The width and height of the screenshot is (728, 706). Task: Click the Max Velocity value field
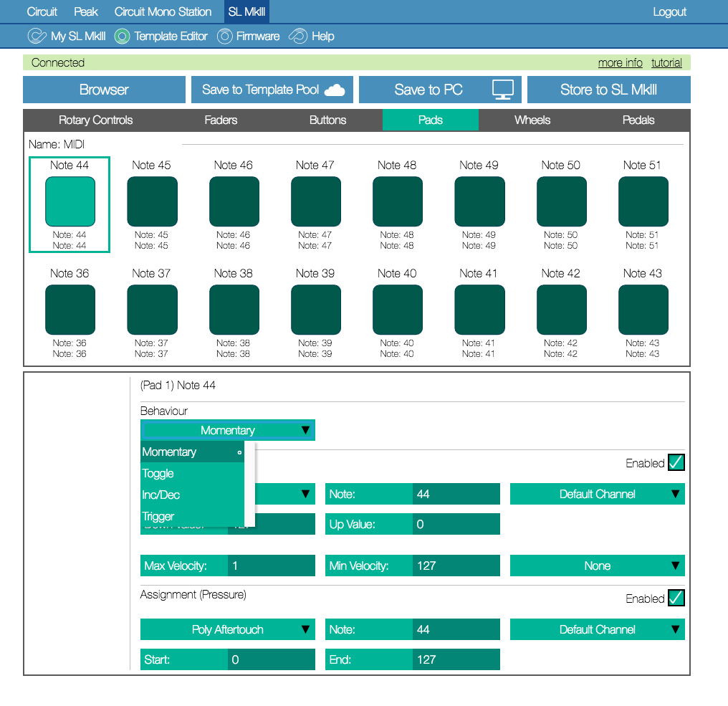point(271,566)
